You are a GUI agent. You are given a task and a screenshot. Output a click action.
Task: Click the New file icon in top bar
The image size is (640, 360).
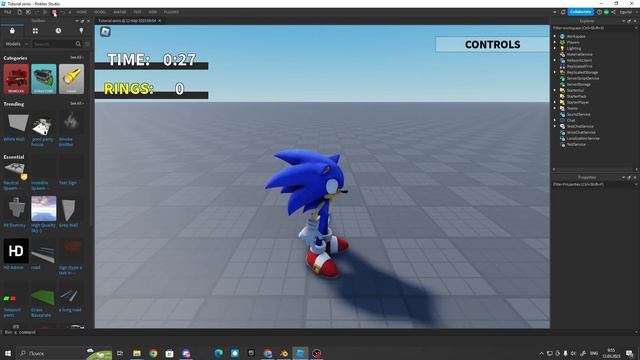pos(19,12)
